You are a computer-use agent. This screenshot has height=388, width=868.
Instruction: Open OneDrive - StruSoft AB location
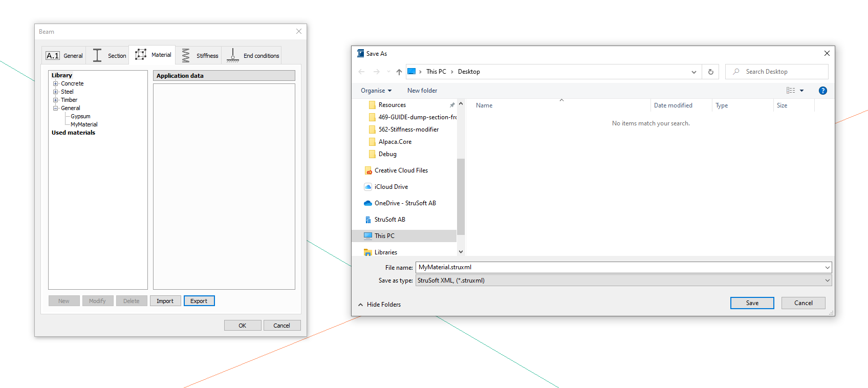[405, 203]
